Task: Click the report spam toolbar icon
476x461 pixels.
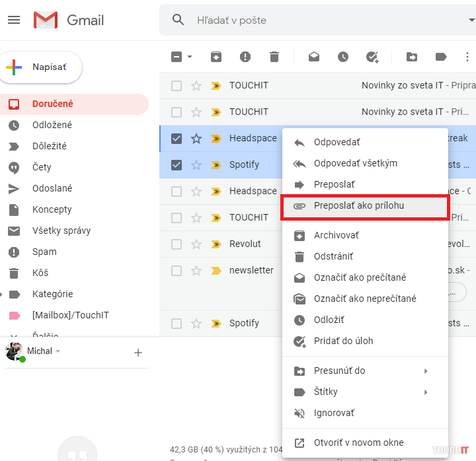Action: pyautogui.click(x=245, y=57)
